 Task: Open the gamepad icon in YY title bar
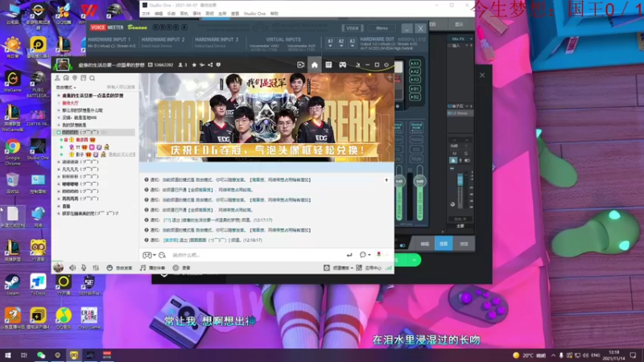point(343,65)
